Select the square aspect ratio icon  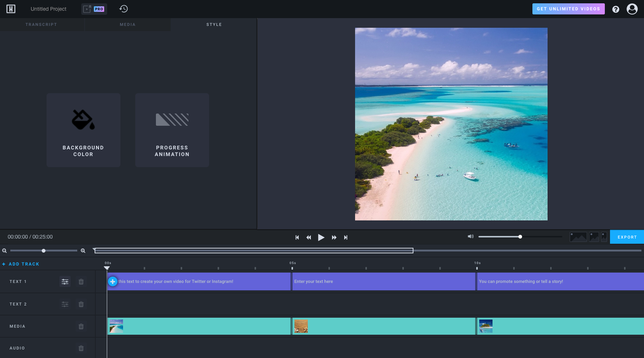(594, 237)
